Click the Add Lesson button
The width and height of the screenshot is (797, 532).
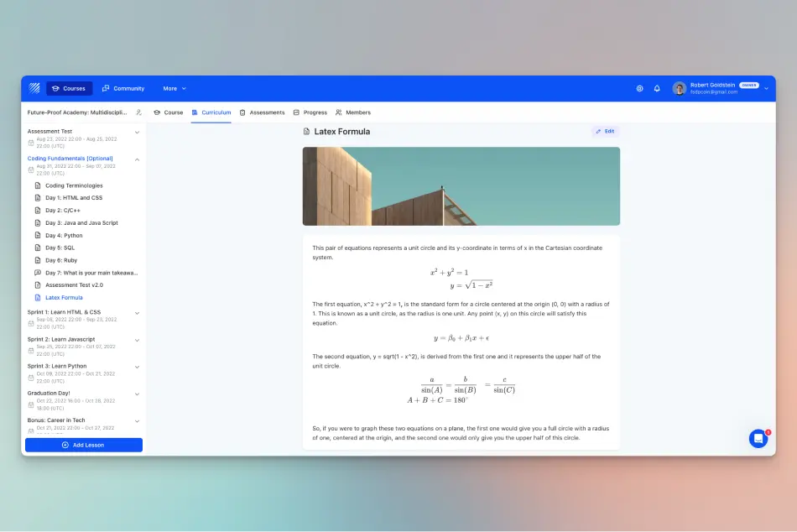coord(84,445)
